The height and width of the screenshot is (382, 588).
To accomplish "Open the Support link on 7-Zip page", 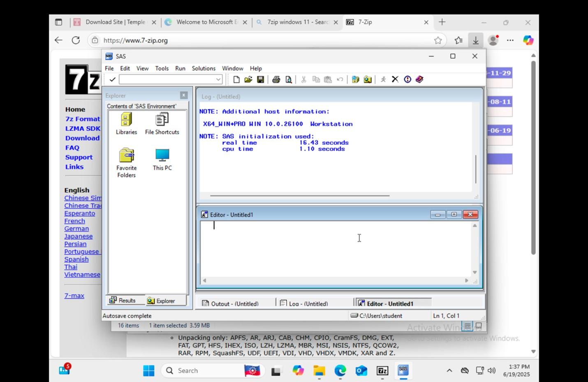I will coord(79,157).
